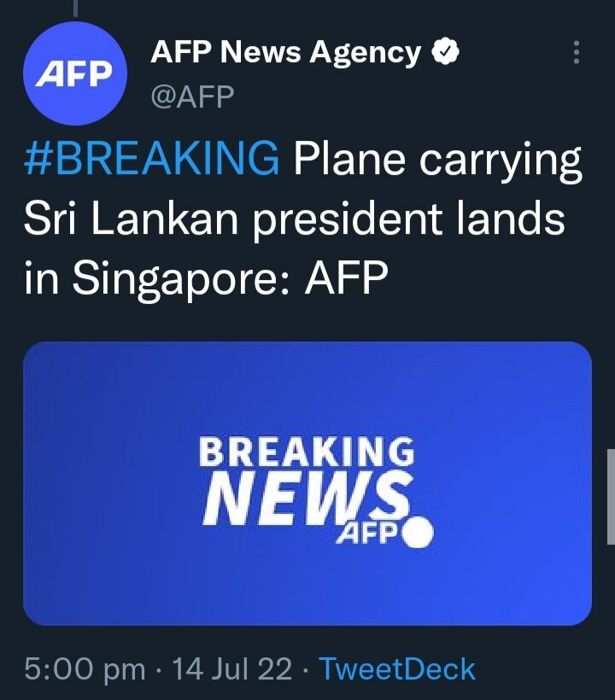The image size is (615, 700).
Task: Click the small AFP logo inside image
Action: pos(367,533)
